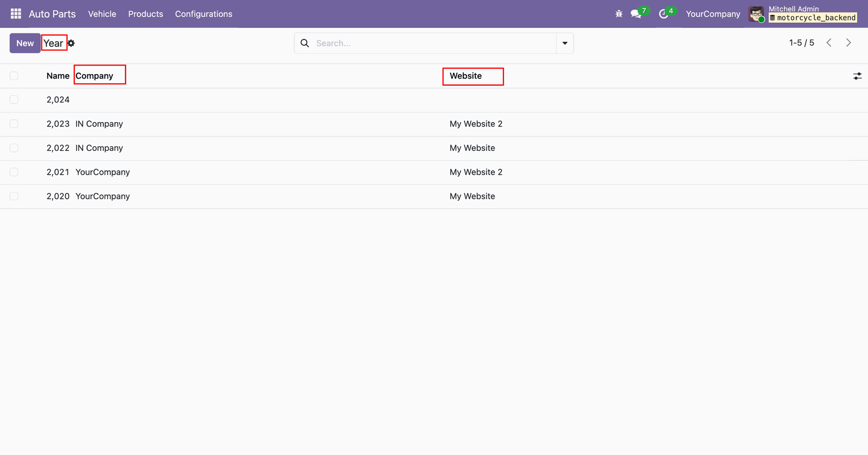Click the search magnifier icon
The height and width of the screenshot is (455, 868).
tap(305, 43)
